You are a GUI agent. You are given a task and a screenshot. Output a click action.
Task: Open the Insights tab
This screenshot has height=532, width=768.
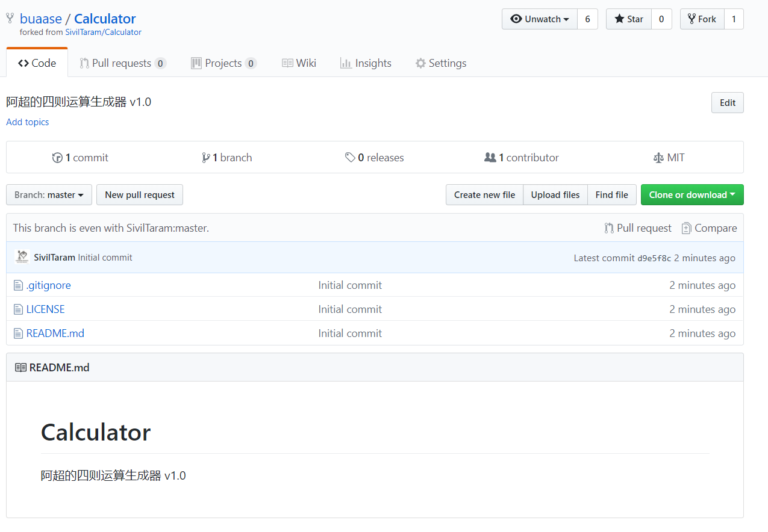(x=366, y=63)
